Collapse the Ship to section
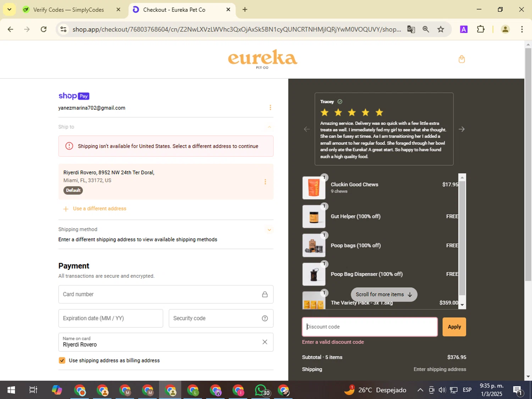The height and width of the screenshot is (399, 532). coord(269,127)
